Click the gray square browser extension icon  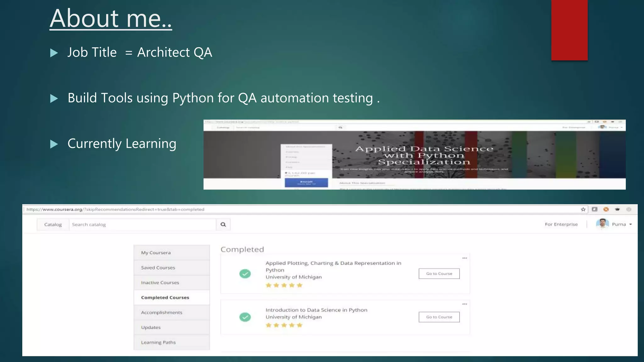594,209
